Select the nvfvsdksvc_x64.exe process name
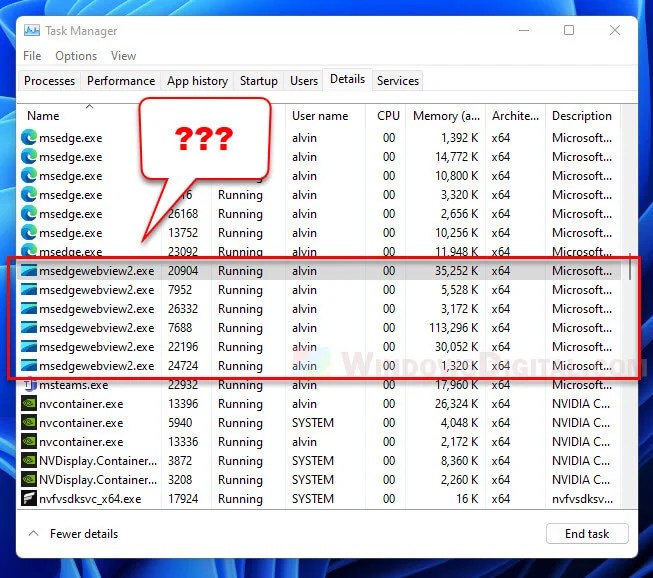Image resolution: width=653 pixels, height=578 pixels. pos(90,499)
